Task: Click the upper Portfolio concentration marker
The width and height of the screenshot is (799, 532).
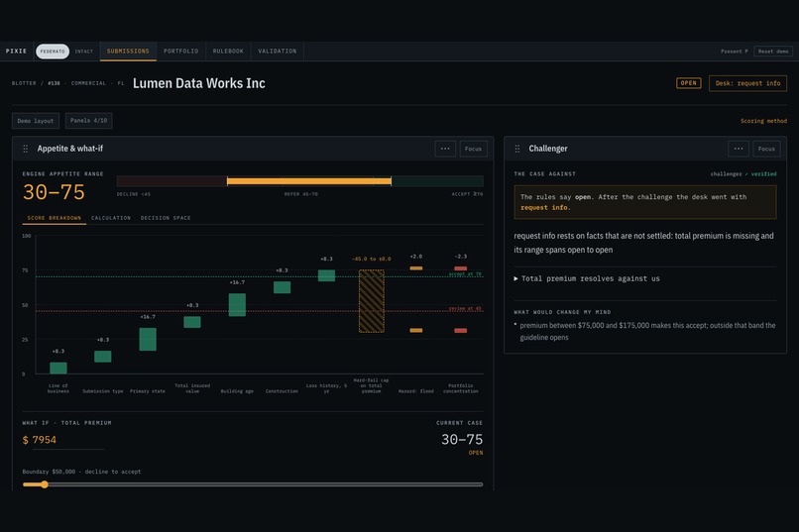Action: 461,268
